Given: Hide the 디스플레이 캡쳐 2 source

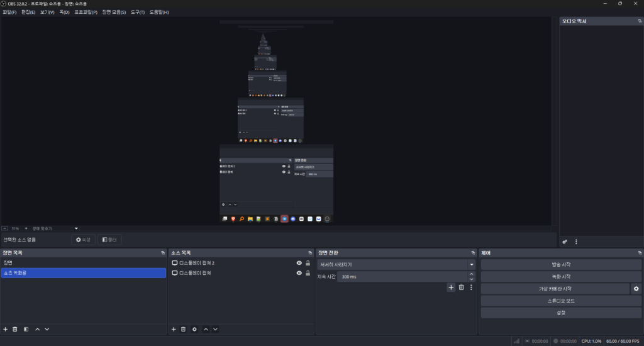Looking at the screenshot, I should click(x=299, y=263).
